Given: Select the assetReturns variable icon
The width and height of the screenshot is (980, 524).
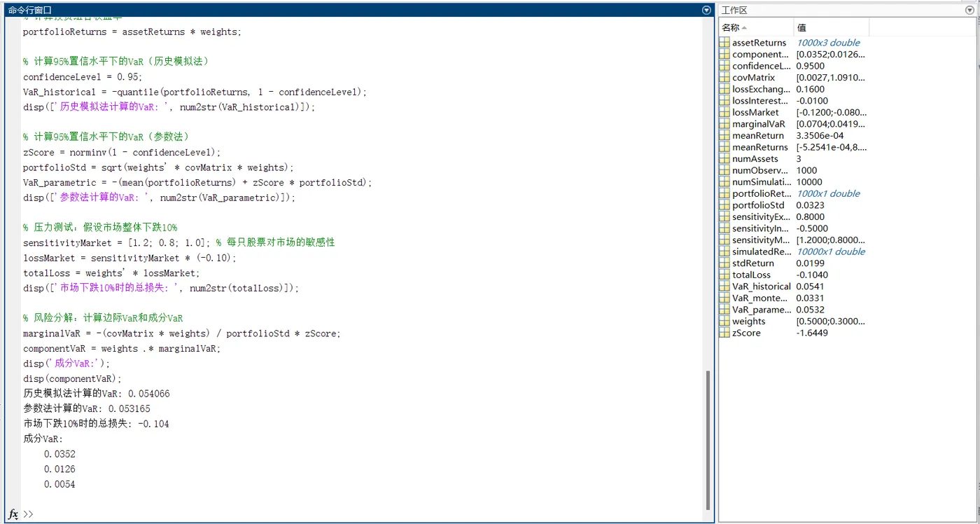Looking at the screenshot, I should pos(725,43).
